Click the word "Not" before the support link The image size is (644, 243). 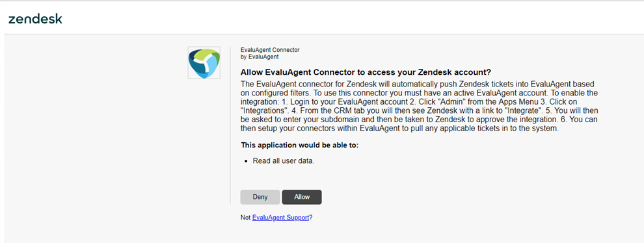(x=245, y=218)
